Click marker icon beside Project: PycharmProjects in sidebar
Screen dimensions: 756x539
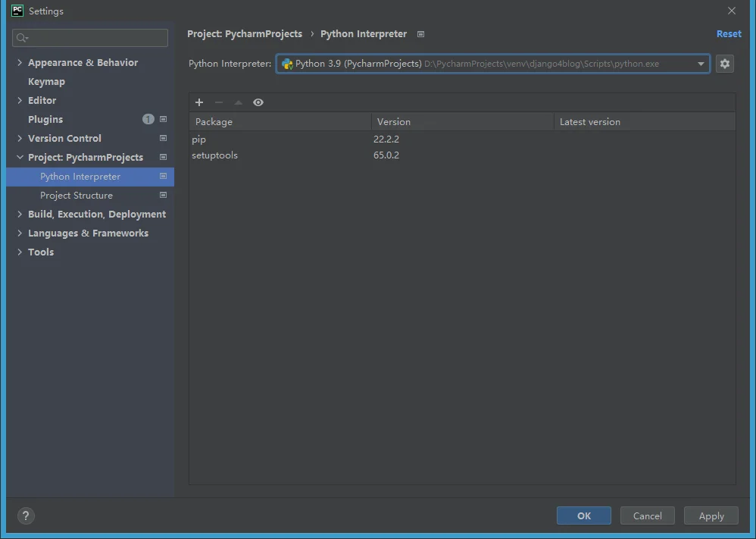tap(163, 158)
